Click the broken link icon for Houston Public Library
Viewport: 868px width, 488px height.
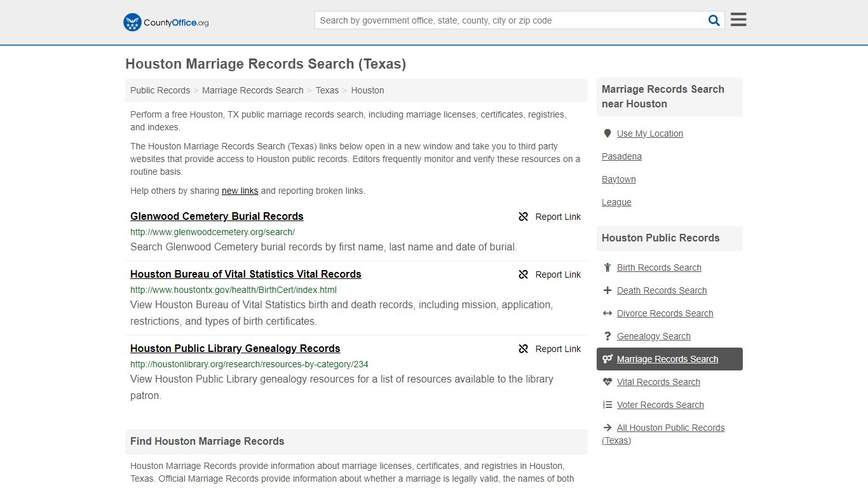(524, 349)
